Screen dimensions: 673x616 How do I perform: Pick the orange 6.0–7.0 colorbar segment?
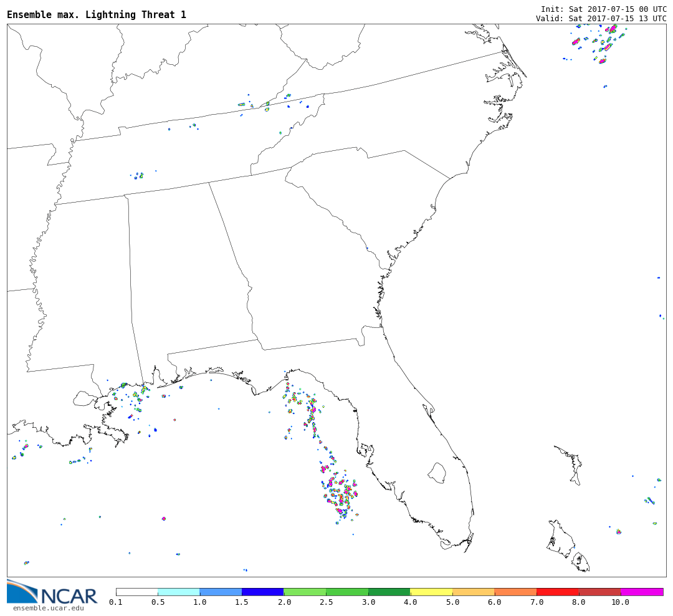pos(515,592)
